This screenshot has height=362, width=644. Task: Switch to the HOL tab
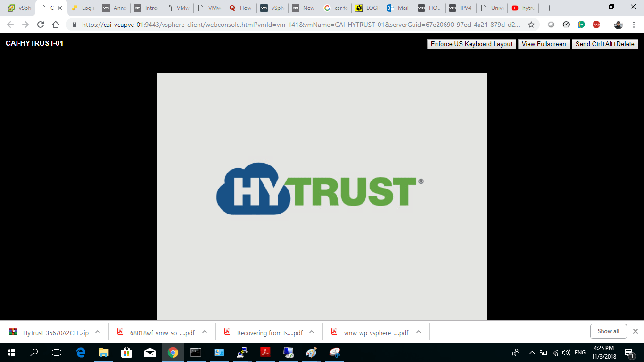pos(430,8)
